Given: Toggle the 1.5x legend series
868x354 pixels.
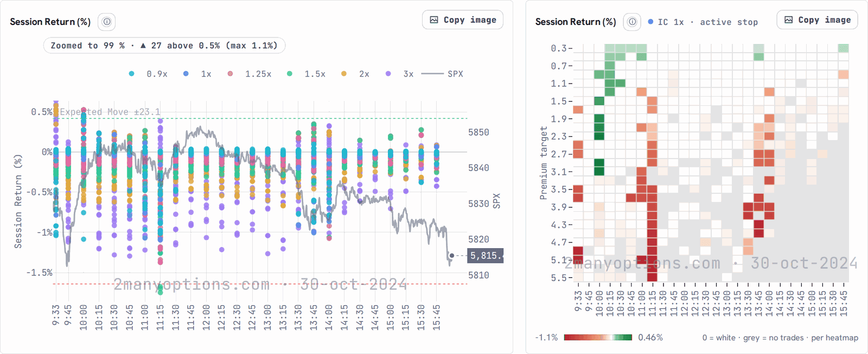Looking at the screenshot, I should point(307,74).
